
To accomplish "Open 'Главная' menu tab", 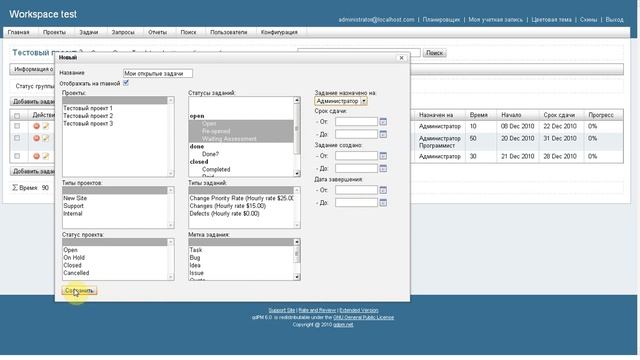I will pyautogui.click(x=18, y=32).
